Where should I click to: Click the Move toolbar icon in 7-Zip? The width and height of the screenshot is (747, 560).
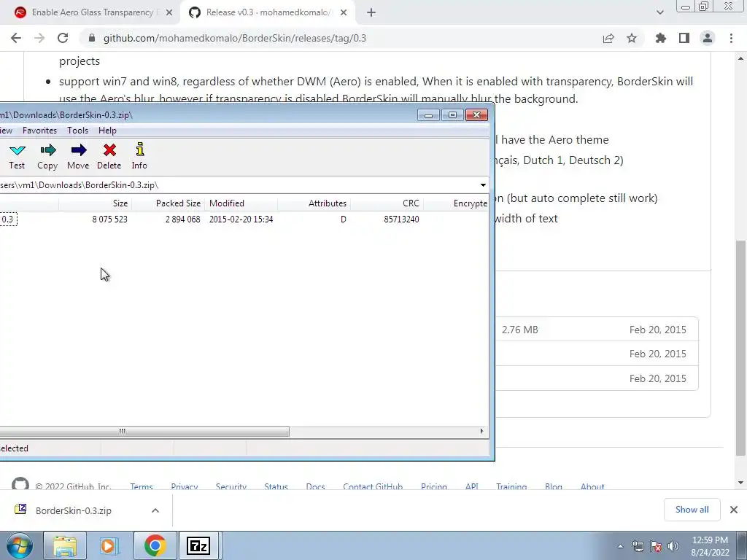78,156
